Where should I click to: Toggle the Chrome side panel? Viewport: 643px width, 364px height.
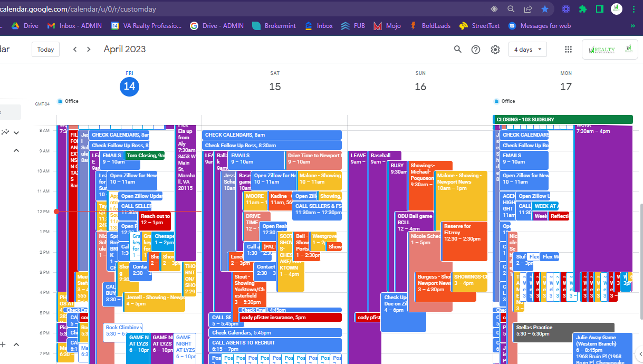click(x=600, y=9)
